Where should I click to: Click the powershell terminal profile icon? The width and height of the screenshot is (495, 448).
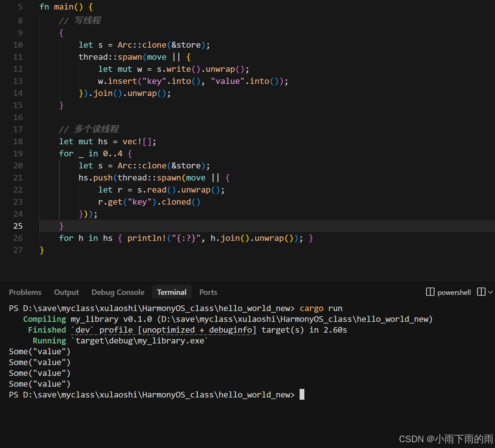click(x=430, y=292)
